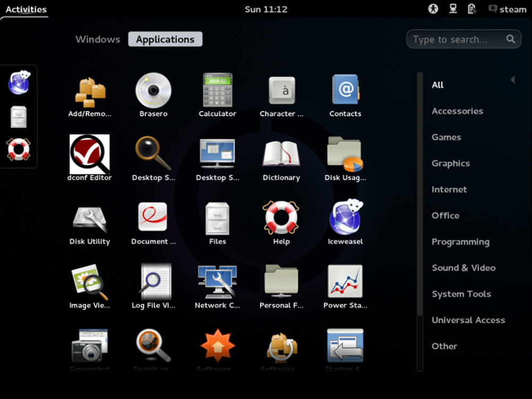Launch Iceweasel from the applications grid
532x399 pixels.
click(x=345, y=222)
